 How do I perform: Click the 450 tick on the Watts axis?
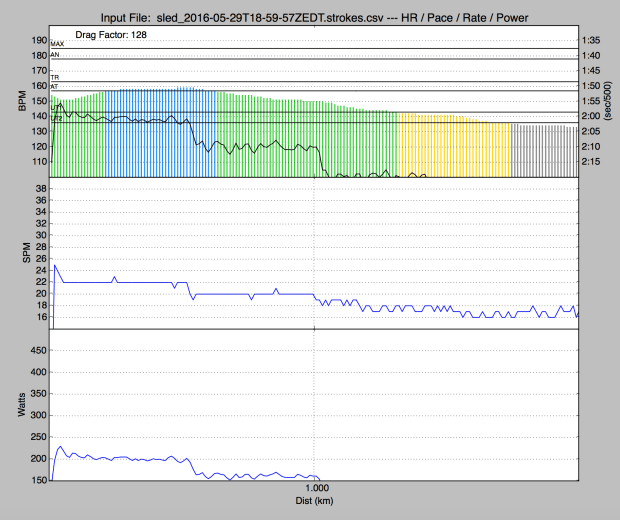click(36, 350)
